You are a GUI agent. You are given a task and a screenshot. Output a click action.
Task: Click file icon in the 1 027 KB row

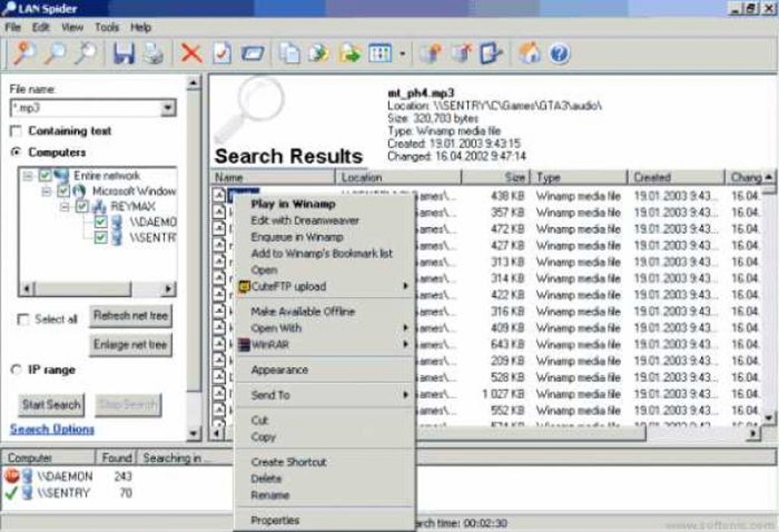click(x=219, y=393)
